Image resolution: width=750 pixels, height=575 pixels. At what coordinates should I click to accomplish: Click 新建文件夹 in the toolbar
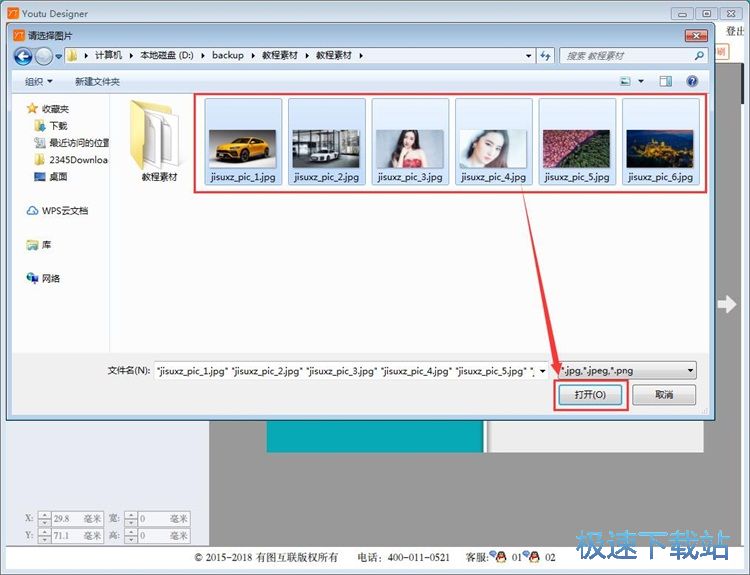coord(97,81)
